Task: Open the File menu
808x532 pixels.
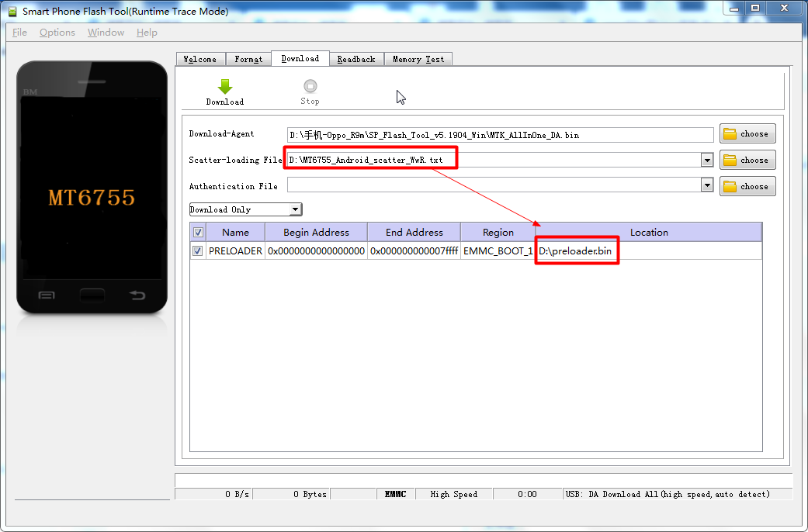Action: (19, 33)
